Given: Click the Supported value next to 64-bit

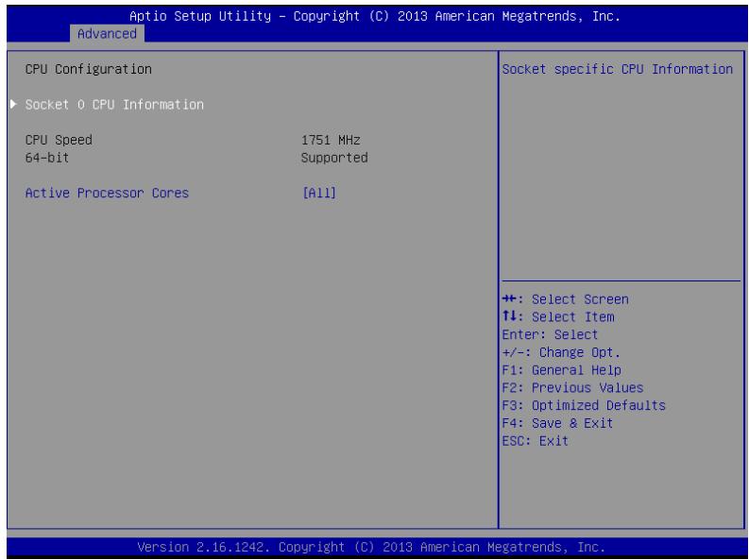Looking at the screenshot, I should coord(334,158).
